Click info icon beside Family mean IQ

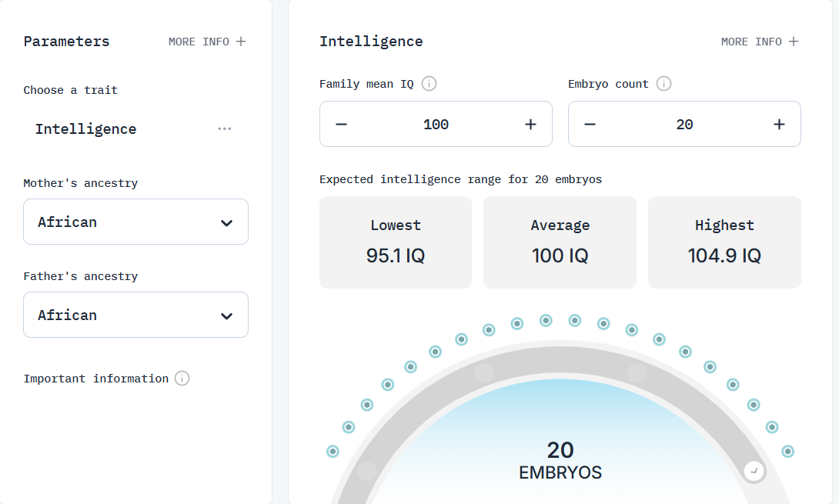pyautogui.click(x=430, y=84)
